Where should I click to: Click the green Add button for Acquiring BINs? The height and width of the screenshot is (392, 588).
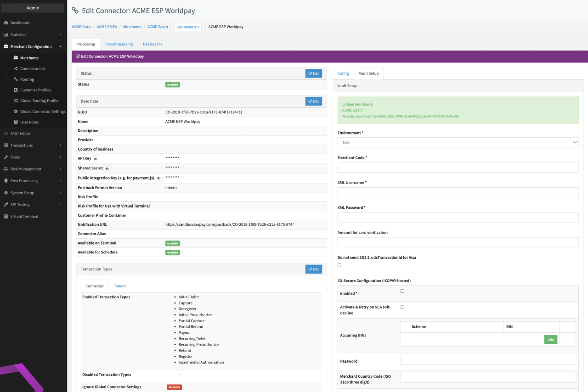click(550, 340)
